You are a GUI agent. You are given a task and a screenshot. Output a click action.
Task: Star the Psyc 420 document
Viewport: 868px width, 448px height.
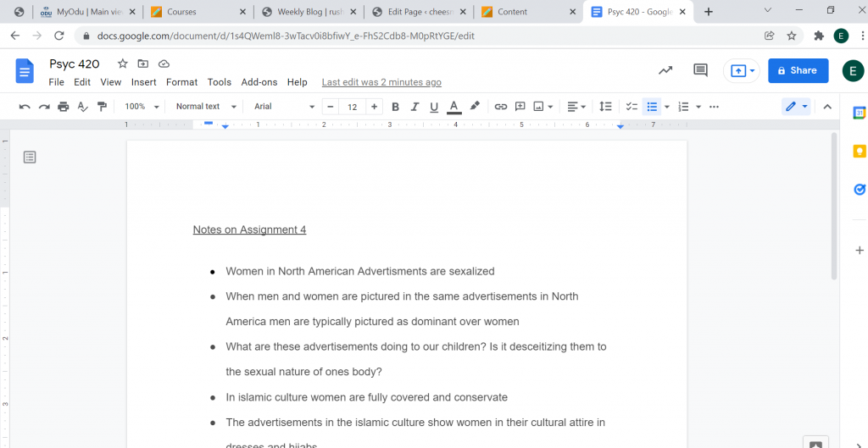coord(123,64)
